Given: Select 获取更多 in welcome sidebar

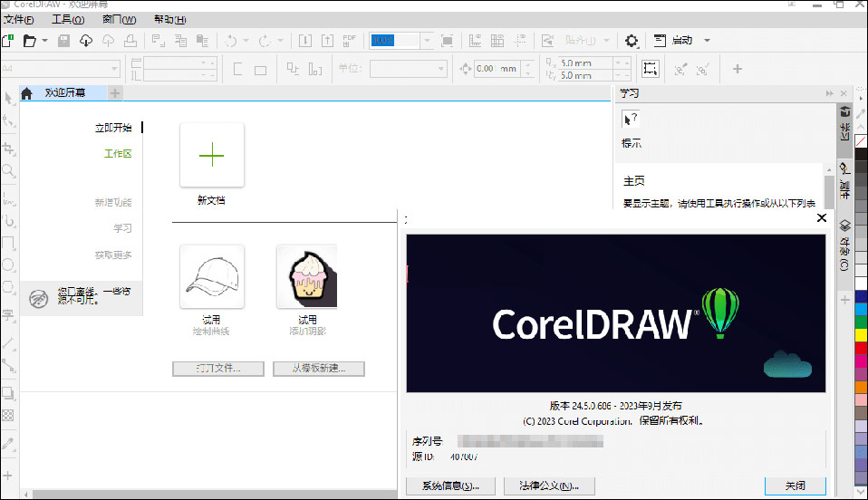Looking at the screenshot, I should (x=113, y=255).
